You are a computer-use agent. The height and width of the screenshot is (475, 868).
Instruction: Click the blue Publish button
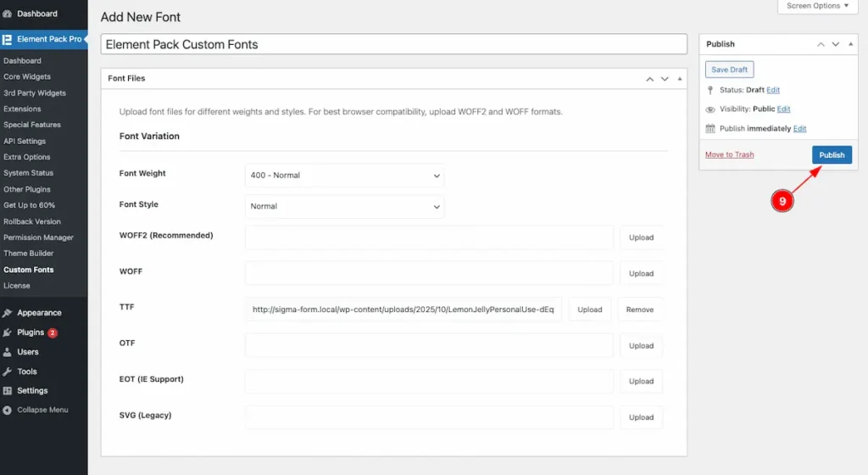click(x=831, y=154)
